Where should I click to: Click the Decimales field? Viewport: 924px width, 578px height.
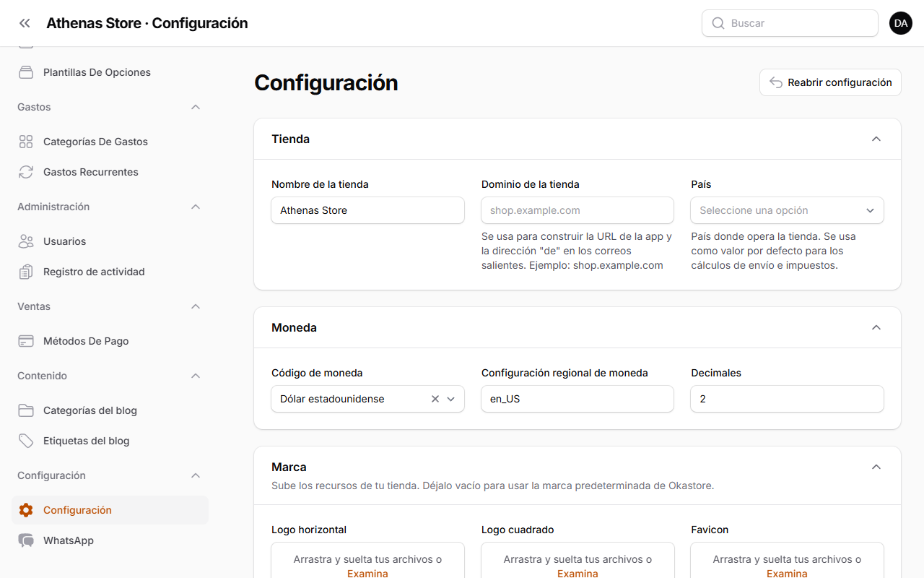[787, 399]
